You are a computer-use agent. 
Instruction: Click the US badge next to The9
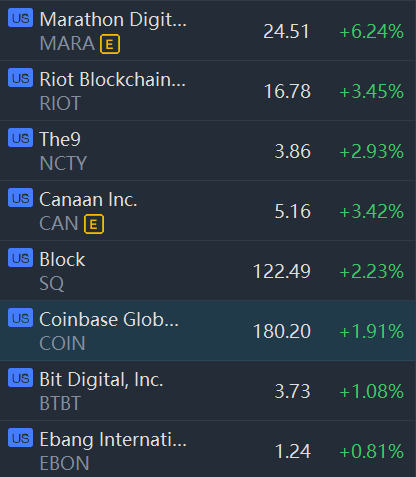(21, 138)
